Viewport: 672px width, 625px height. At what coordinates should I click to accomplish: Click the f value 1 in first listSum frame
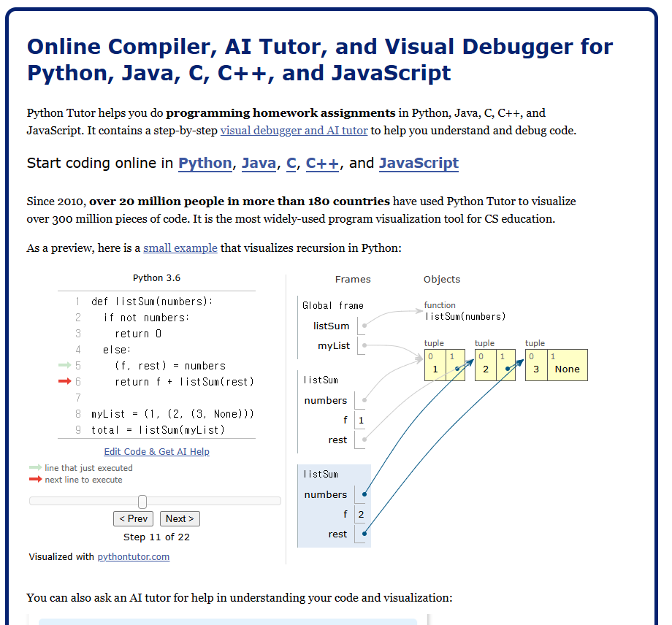click(361, 421)
